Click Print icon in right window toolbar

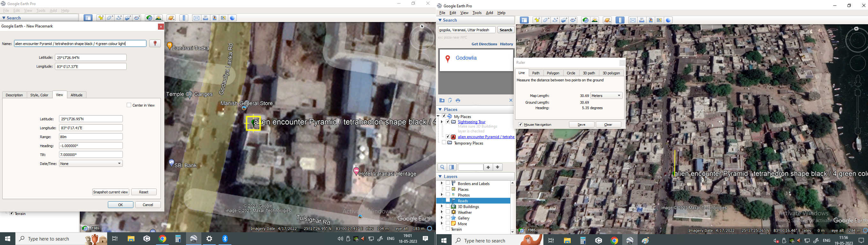click(x=641, y=20)
